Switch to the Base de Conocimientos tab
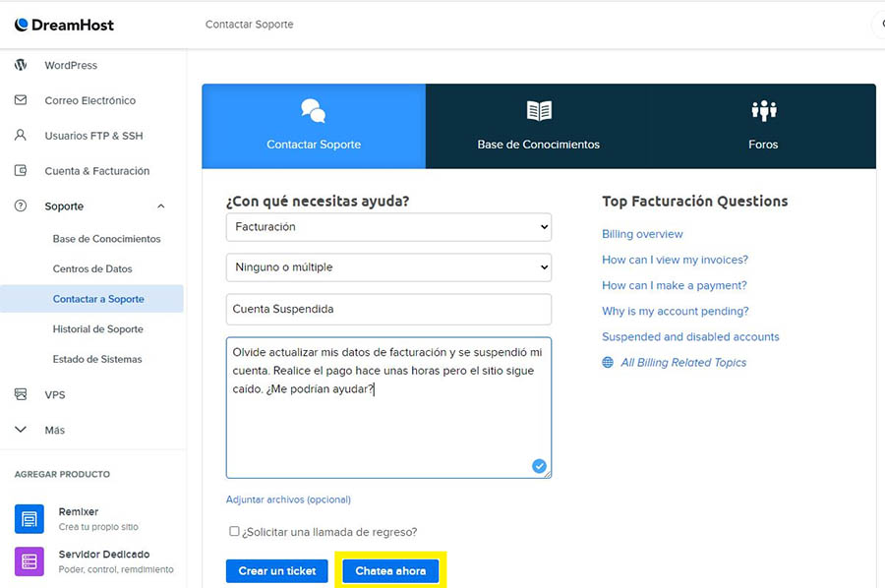Viewport: 885px width, 588px height. [538, 126]
